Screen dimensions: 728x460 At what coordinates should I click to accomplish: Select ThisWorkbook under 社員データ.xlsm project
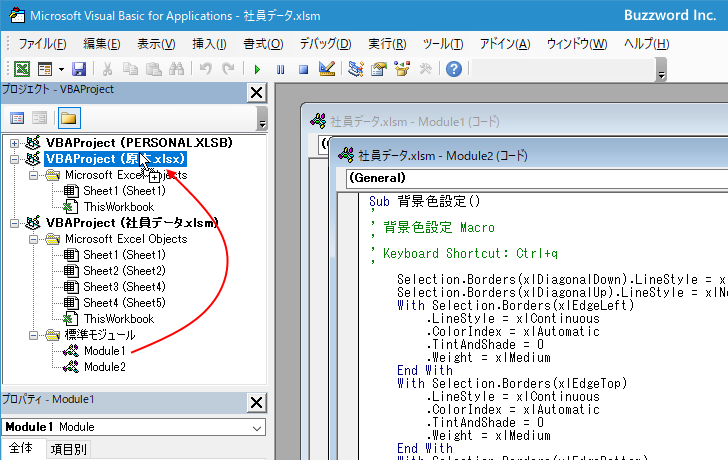coord(119,319)
